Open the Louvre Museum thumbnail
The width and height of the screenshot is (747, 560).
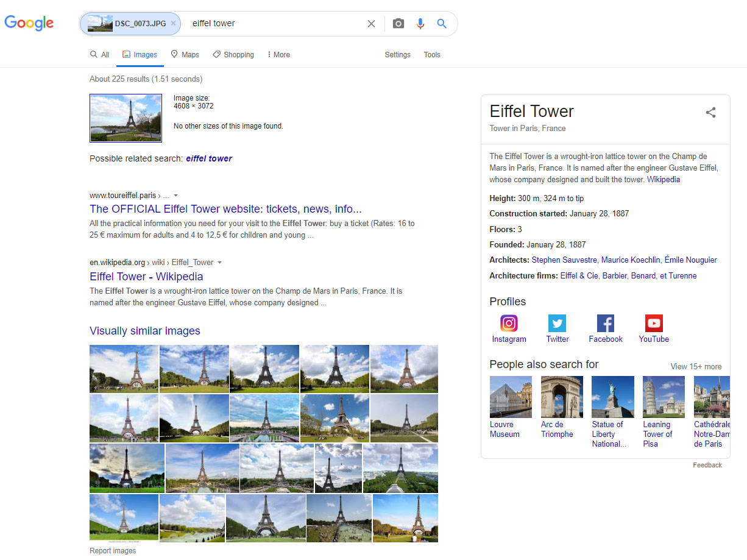click(511, 397)
